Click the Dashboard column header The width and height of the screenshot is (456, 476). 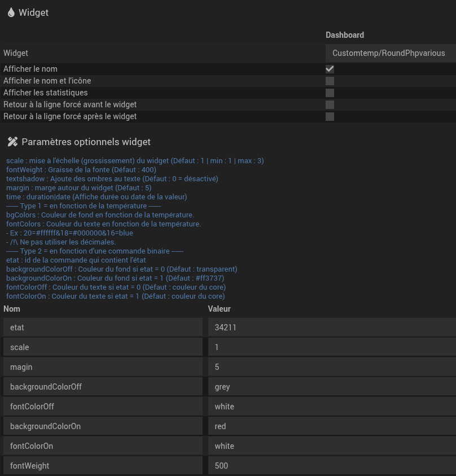[345, 35]
